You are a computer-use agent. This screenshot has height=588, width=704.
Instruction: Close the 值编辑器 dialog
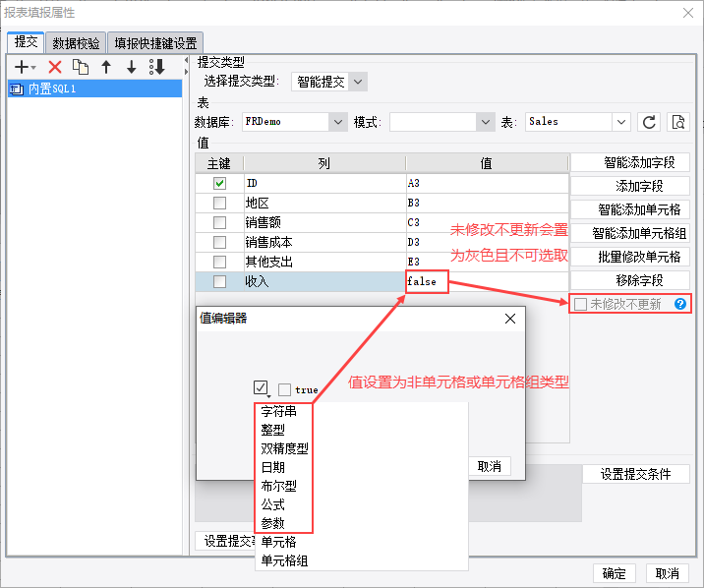pyautogui.click(x=510, y=319)
